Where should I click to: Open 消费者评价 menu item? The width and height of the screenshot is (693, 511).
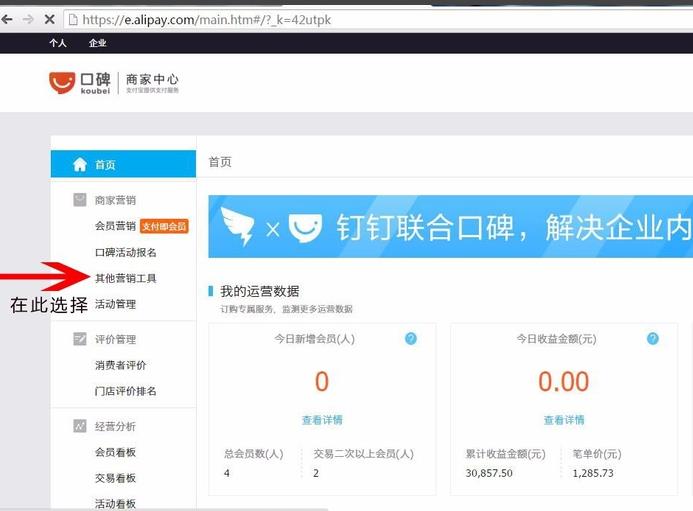[120, 365]
